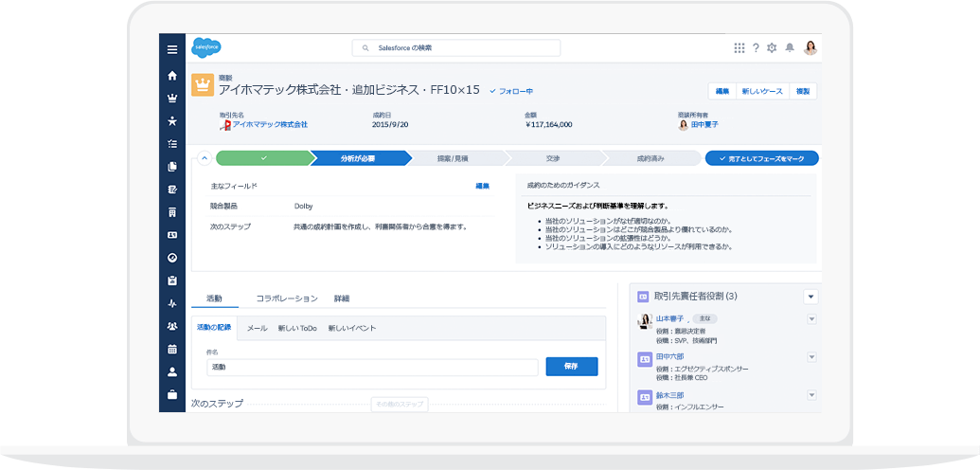This screenshot has height=470, width=980.
Task: Collapse the sales path details chevron
Action: 204,158
